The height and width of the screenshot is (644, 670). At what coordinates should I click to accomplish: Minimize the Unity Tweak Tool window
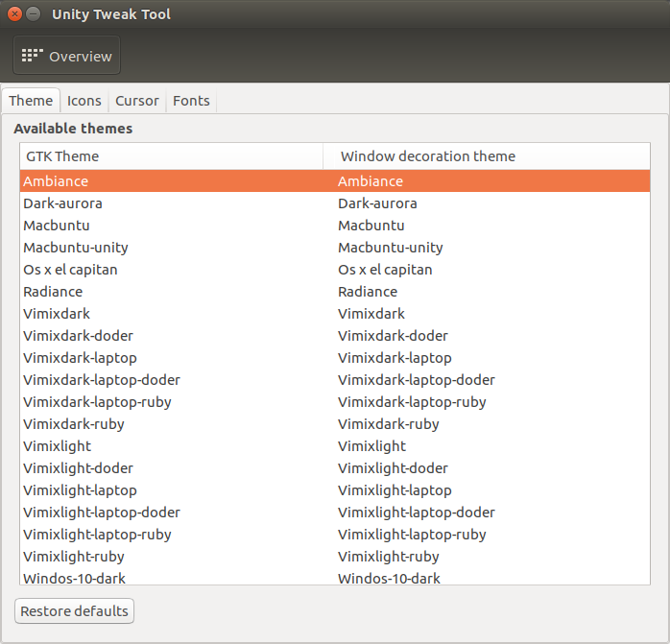click(34, 14)
